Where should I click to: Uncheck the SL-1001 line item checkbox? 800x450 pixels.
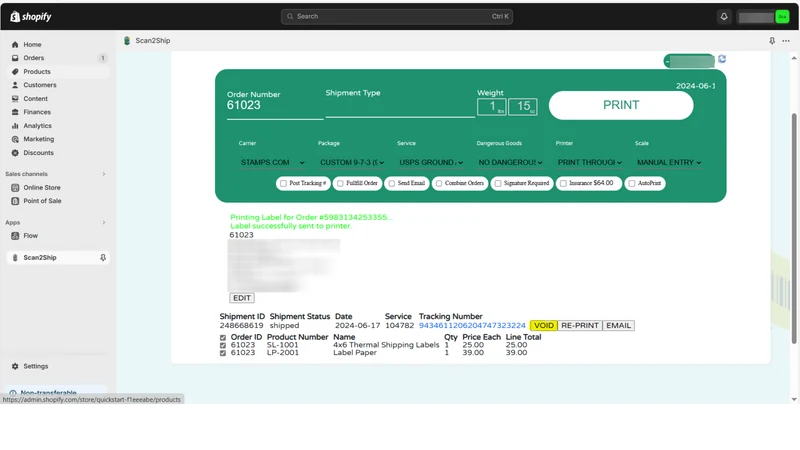223,345
